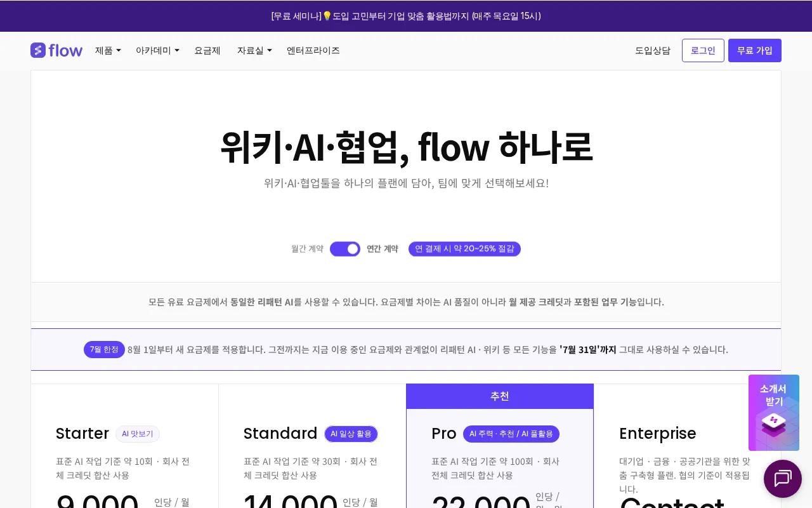
Task: Click the 도입상담 link
Action: [653, 50]
